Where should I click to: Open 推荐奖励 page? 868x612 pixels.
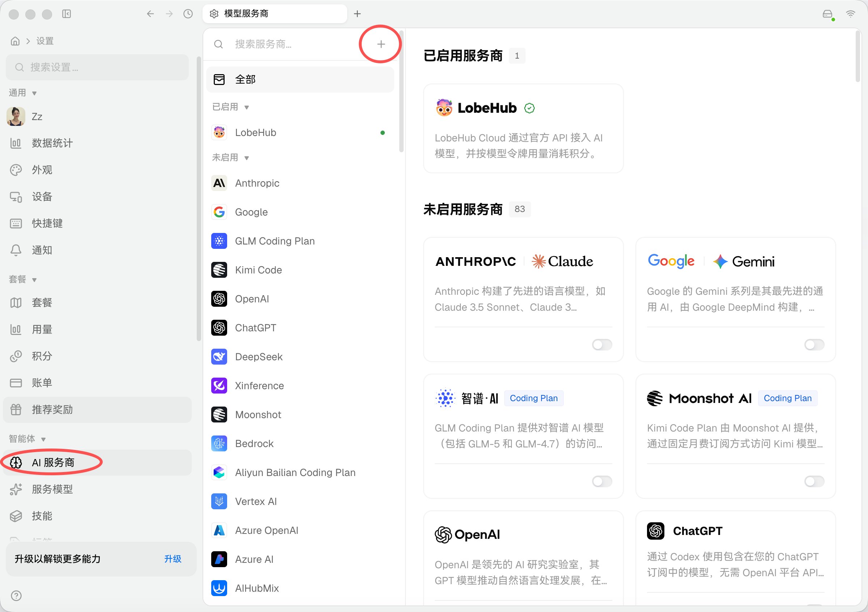97,409
